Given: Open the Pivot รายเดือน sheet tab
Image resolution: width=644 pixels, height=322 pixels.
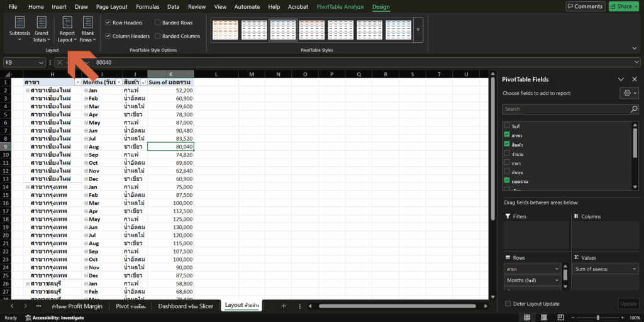Looking at the screenshot, I should click(x=130, y=306).
